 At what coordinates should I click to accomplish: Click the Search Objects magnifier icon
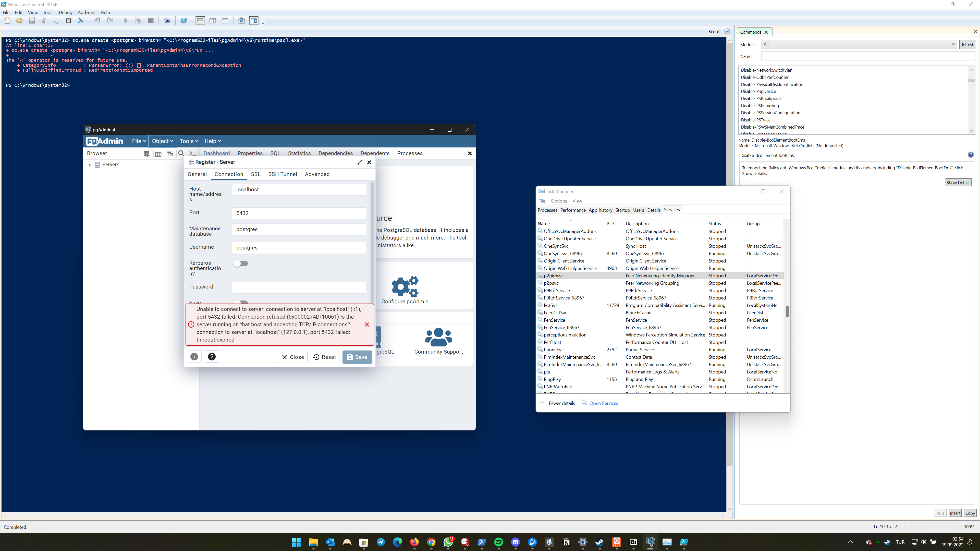[x=181, y=154]
